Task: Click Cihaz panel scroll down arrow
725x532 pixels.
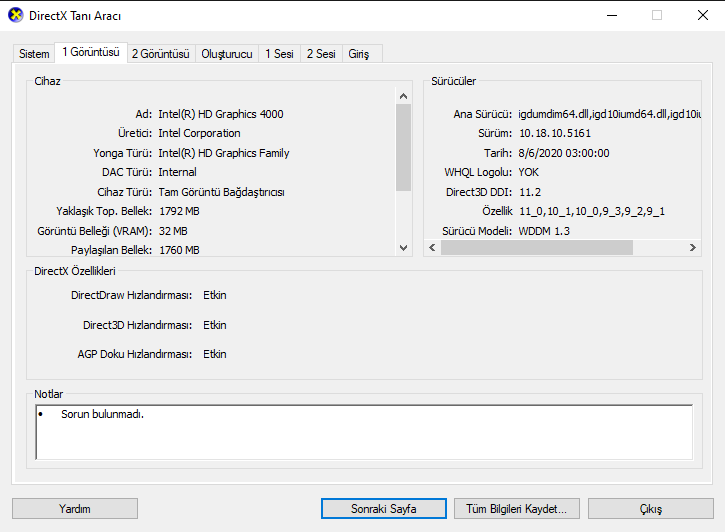Action: (403, 248)
